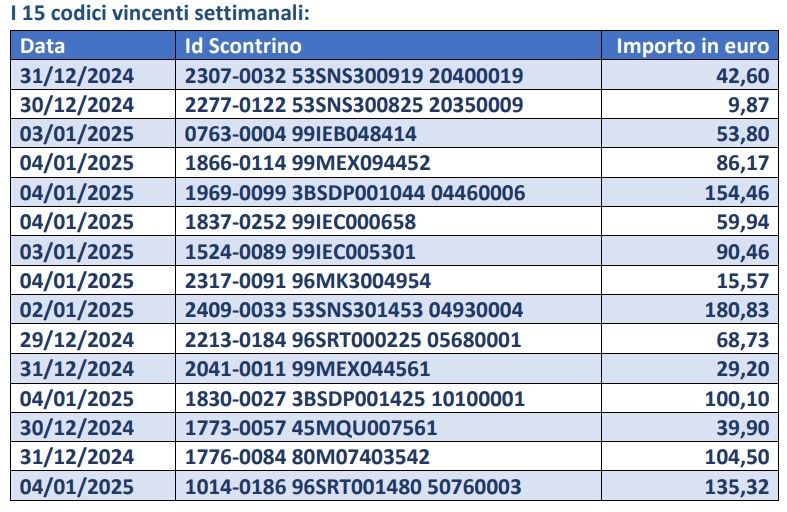This screenshot has width=787, height=512.
Task: Click the date 02/01/2025 cell
Action: pos(93,310)
